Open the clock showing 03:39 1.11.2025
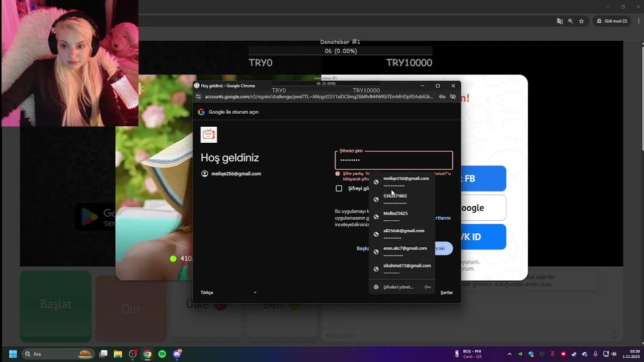 (631, 354)
